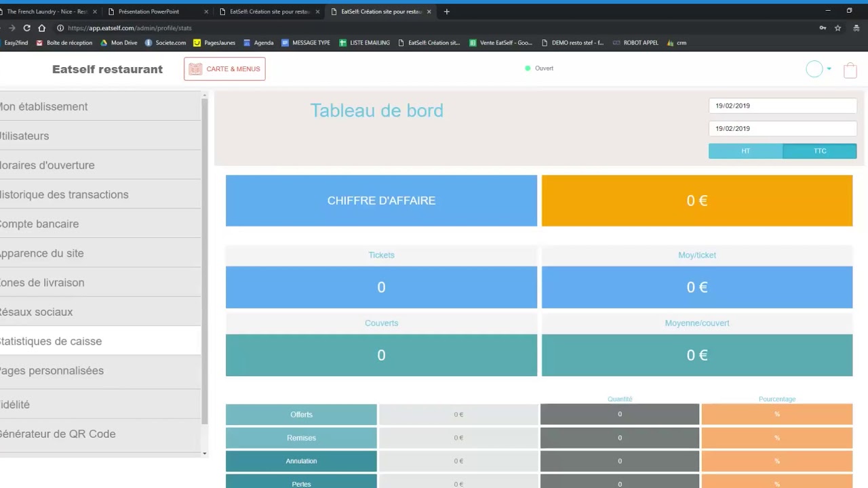
Task: Click sidebar scrollbar up arrow
Action: click(x=205, y=96)
